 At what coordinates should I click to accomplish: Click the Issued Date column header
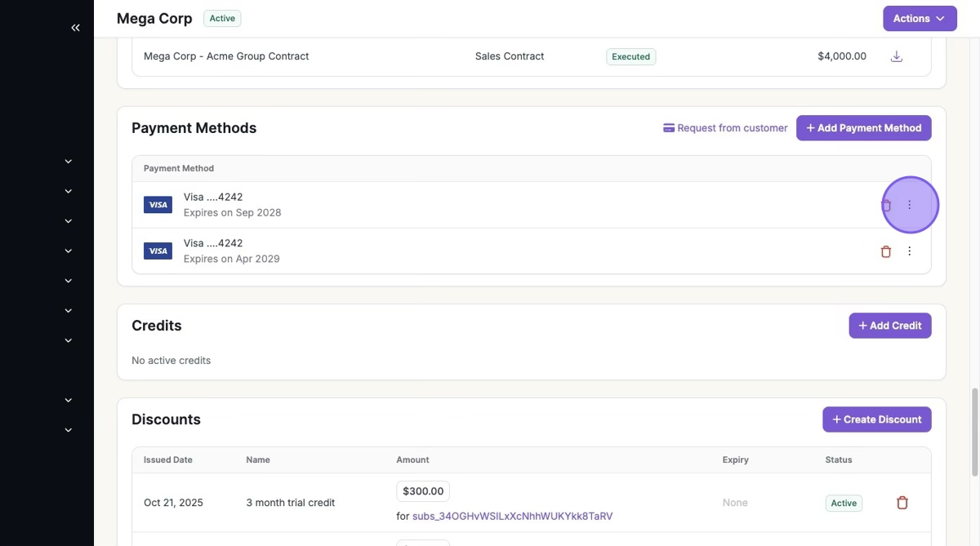(x=168, y=460)
